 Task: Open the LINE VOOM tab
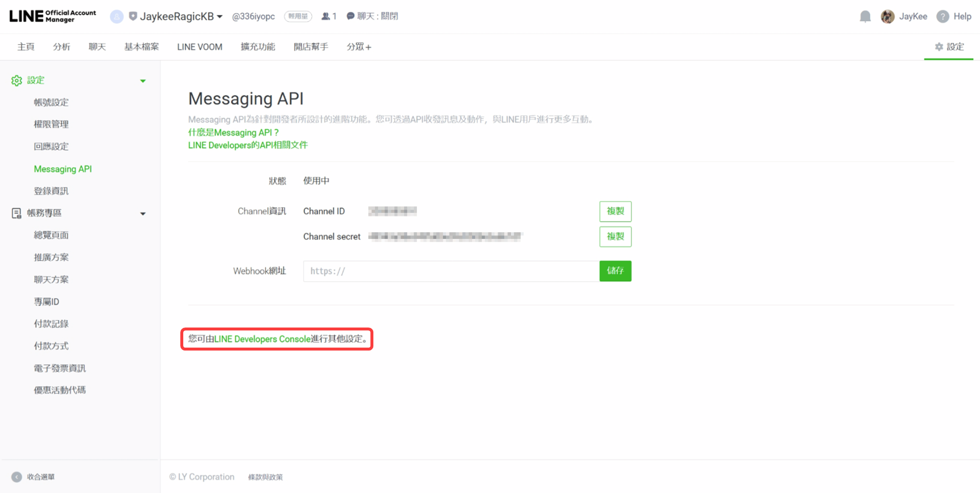pos(200,47)
